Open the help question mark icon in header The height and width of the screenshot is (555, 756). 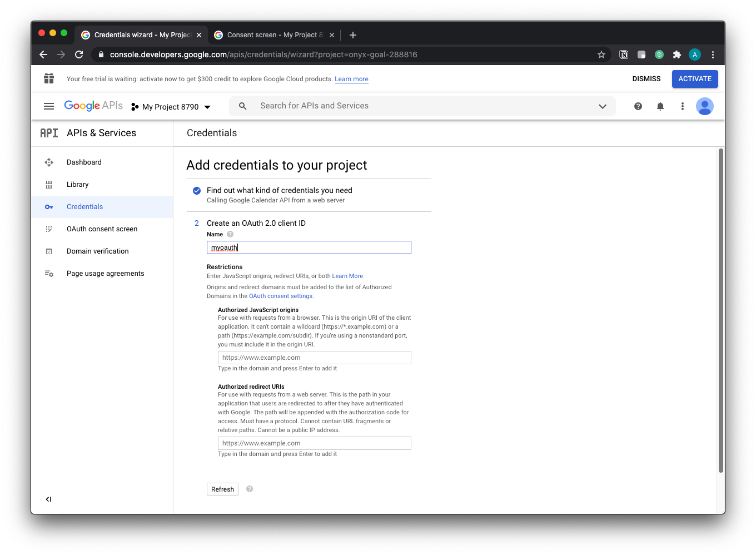click(638, 106)
